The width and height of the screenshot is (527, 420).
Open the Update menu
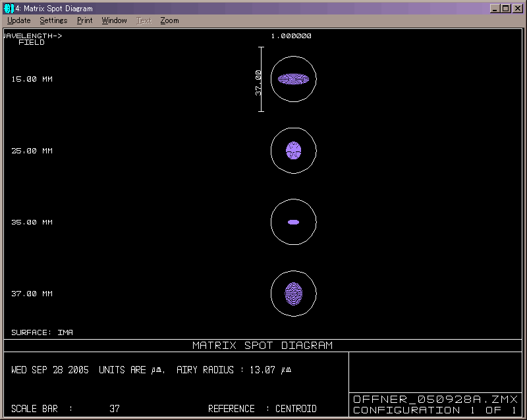click(x=19, y=20)
